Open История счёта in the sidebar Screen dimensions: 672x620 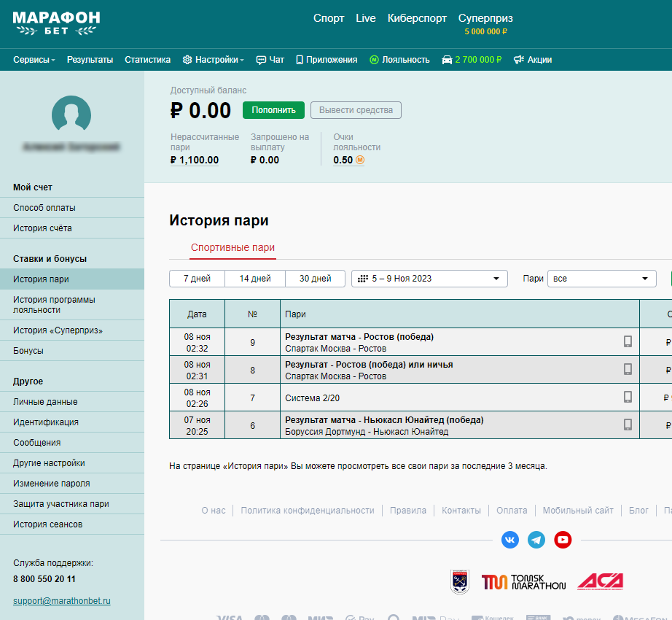click(x=72, y=228)
